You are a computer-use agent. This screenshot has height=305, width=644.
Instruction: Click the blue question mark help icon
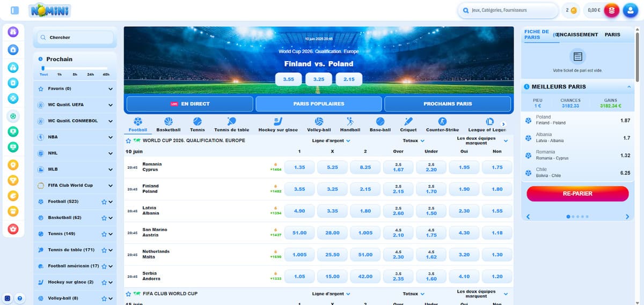[19, 298]
